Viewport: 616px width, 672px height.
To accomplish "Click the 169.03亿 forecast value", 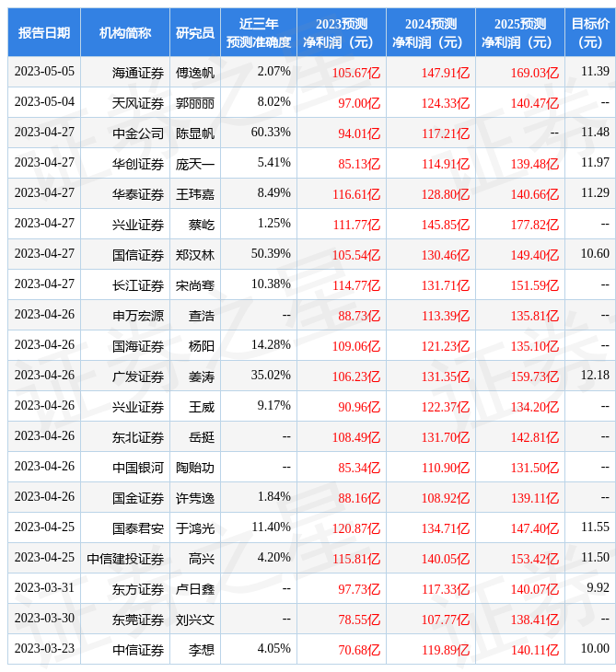I will pyautogui.click(x=535, y=73).
